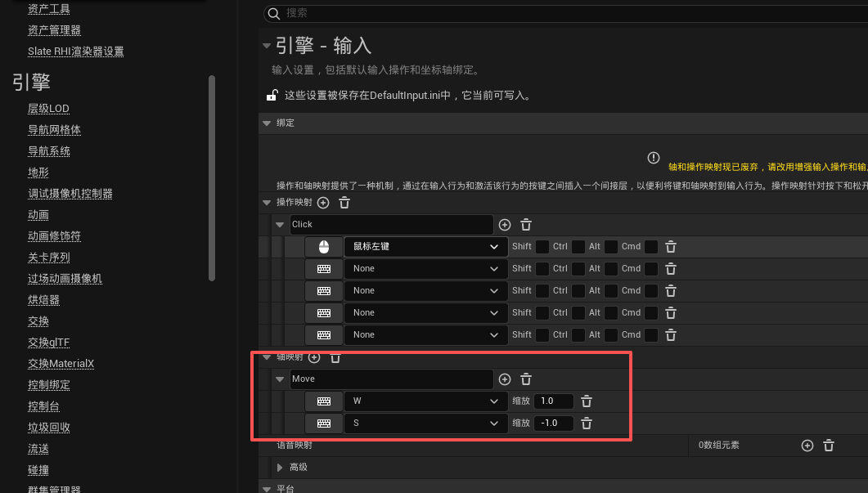Screen dimensions: 868x493
Task: Click the mouse key-selector icon in the 鼠标左键 row
Action: (324, 247)
